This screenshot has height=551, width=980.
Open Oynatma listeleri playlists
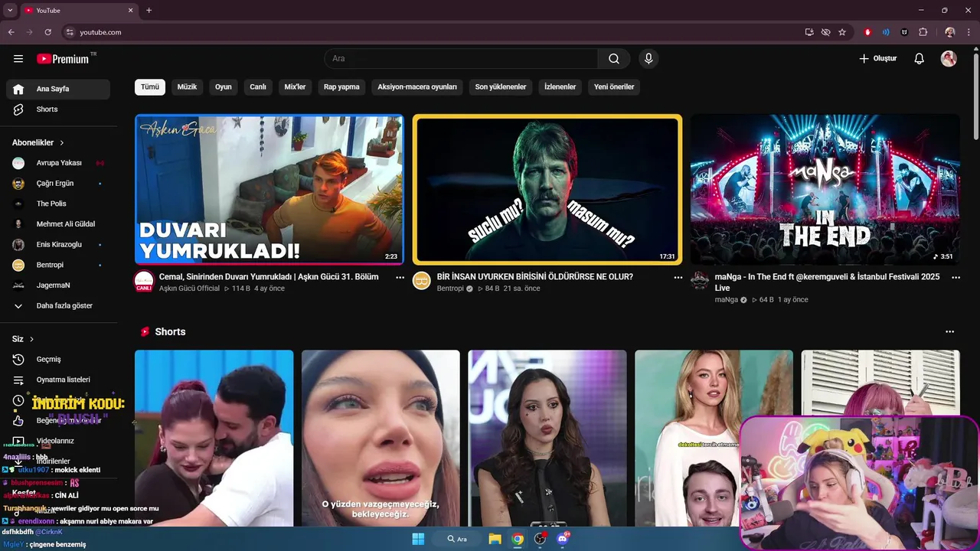pyautogui.click(x=58, y=380)
